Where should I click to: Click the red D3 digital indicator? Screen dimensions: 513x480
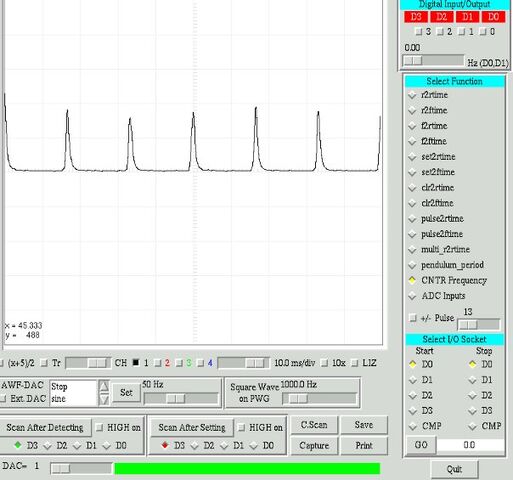point(416,17)
